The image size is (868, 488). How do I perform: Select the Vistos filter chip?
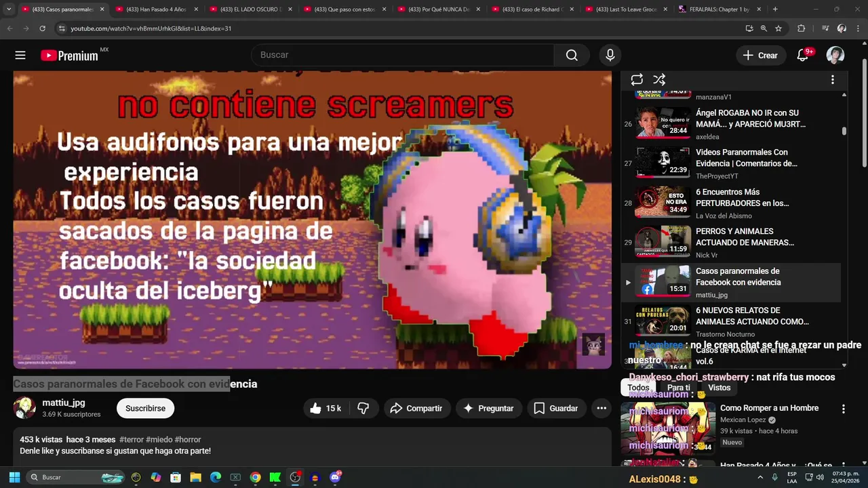coord(719,388)
